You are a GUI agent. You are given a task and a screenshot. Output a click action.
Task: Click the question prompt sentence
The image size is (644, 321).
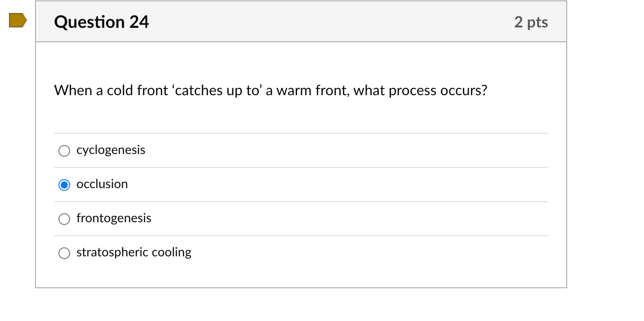pyautogui.click(x=271, y=91)
